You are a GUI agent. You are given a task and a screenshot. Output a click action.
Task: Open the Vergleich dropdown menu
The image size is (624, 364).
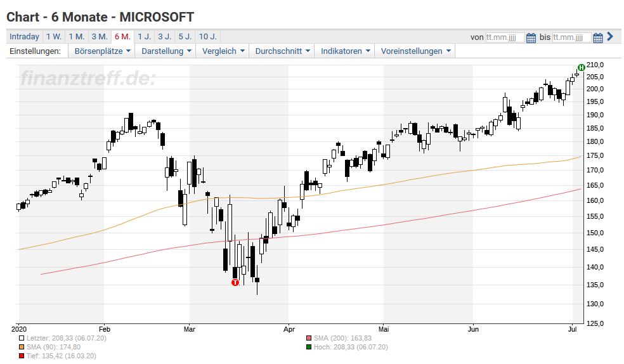pos(223,51)
